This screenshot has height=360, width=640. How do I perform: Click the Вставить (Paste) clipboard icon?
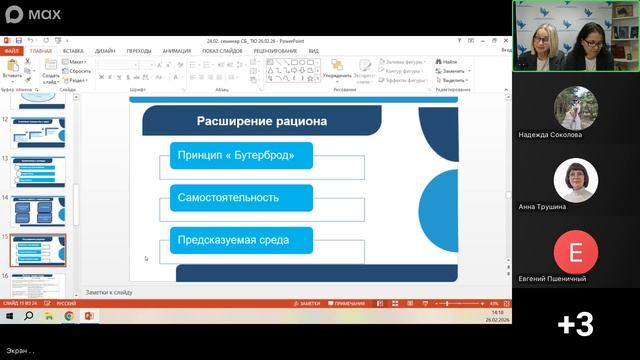tap(12, 65)
